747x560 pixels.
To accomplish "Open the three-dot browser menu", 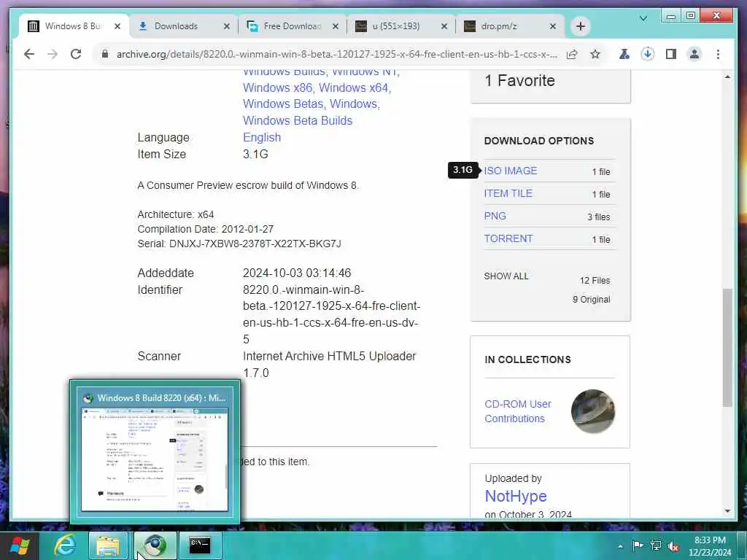I will 718,54.
